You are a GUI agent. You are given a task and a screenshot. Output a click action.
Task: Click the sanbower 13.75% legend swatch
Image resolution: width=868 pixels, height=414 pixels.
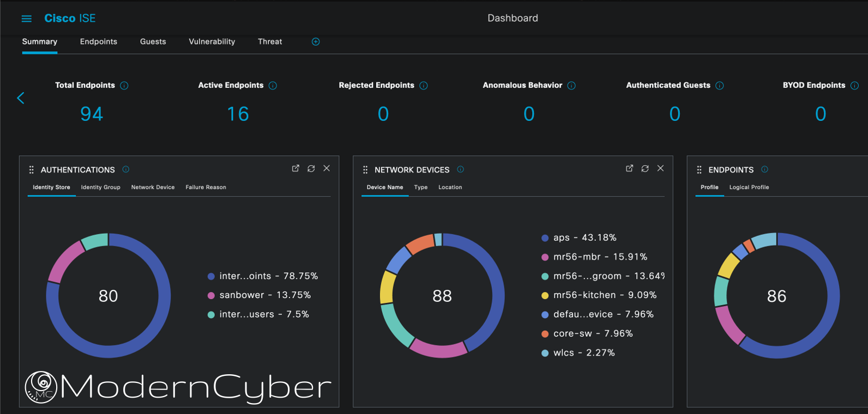211,296
